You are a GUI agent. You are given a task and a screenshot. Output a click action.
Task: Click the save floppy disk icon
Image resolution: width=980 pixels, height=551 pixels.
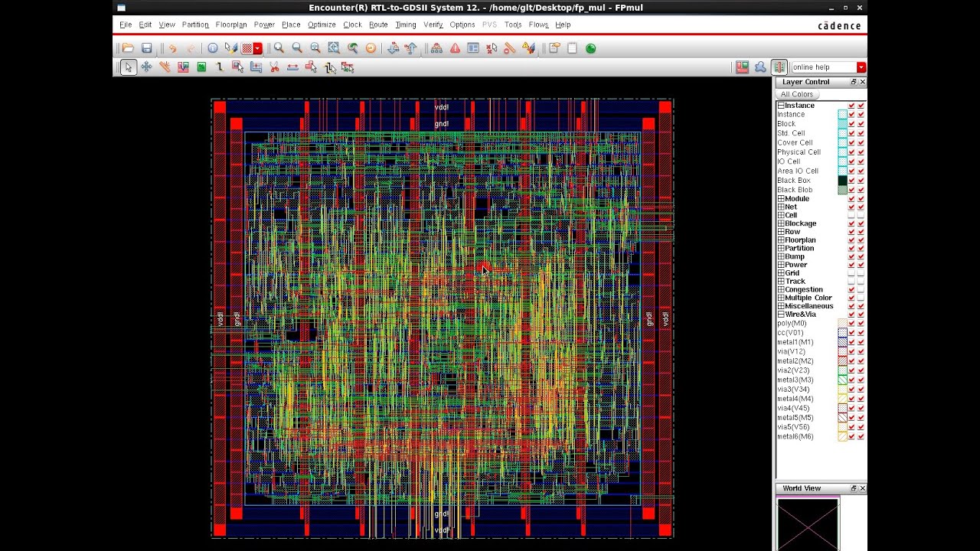click(146, 48)
